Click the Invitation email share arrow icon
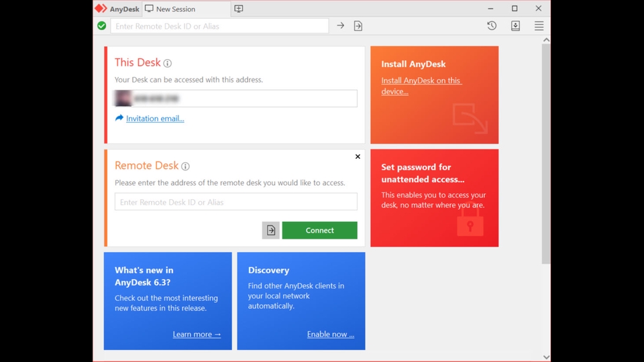 [x=119, y=118]
